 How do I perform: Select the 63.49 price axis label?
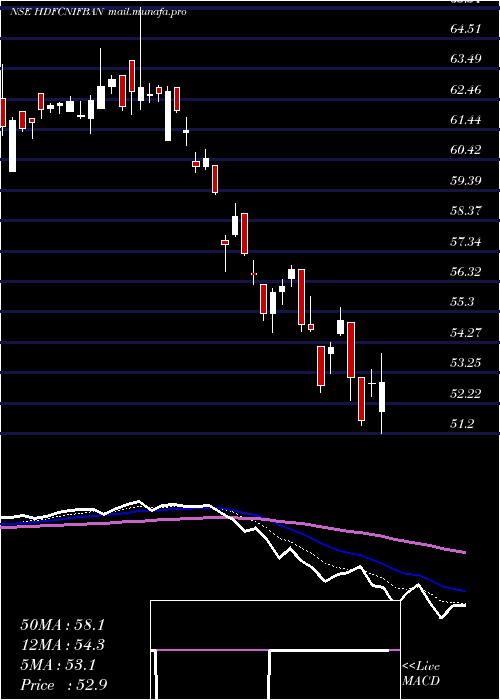(x=465, y=59)
